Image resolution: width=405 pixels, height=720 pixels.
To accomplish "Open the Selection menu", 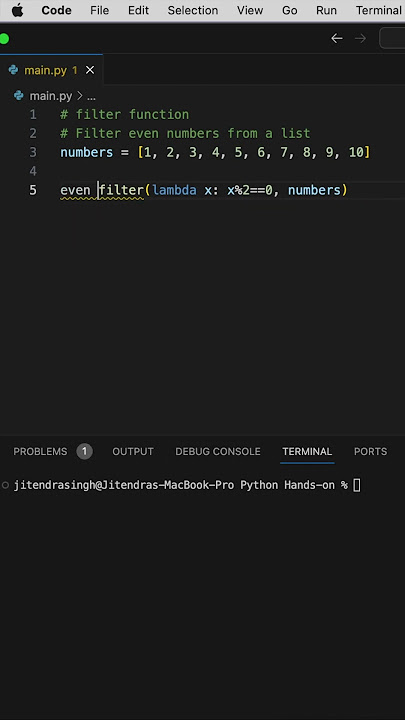I will [x=192, y=10].
